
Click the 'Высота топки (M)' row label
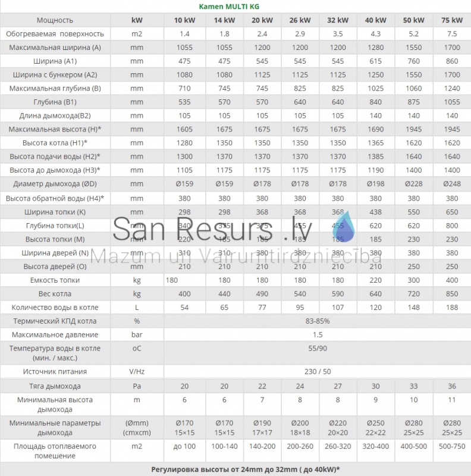[x=55, y=240]
